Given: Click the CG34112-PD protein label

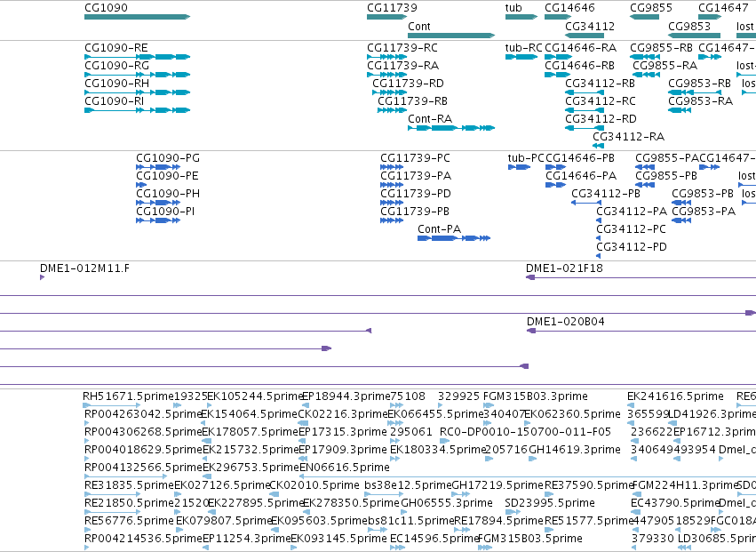Looking at the screenshot, I should [632, 247].
